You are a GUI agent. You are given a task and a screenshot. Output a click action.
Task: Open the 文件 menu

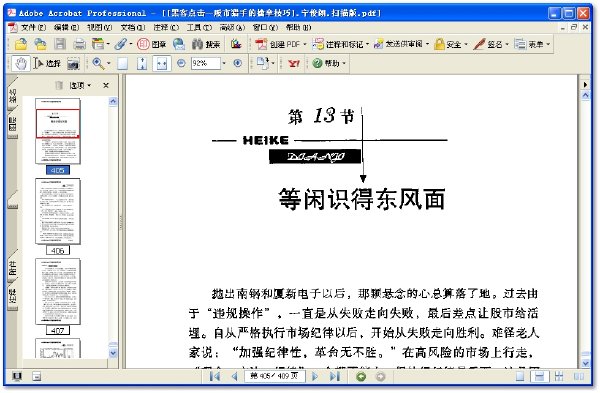point(33,28)
